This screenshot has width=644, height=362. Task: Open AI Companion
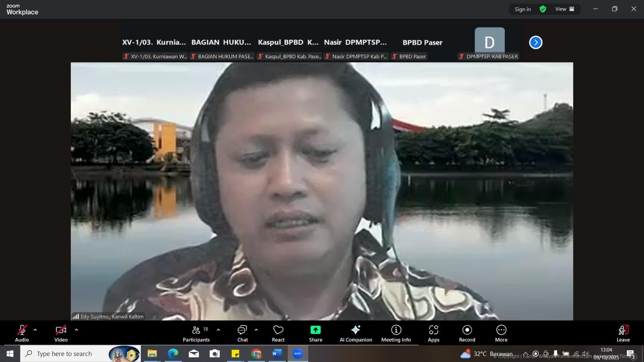[x=356, y=333]
